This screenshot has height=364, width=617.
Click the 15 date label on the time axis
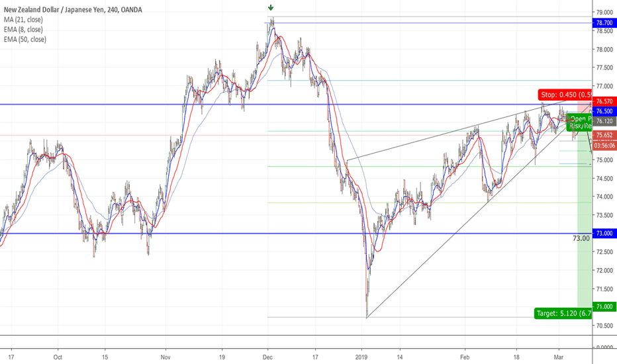pyautogui.click(x=105, y=357)
